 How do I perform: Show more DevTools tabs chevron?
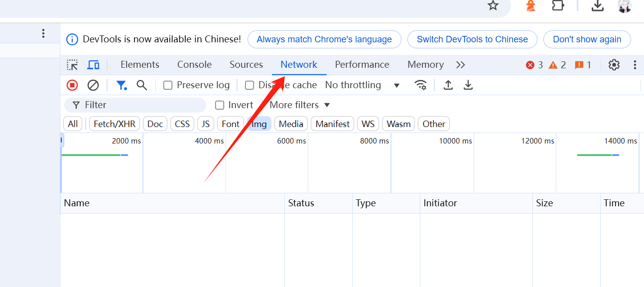(461, 65)
